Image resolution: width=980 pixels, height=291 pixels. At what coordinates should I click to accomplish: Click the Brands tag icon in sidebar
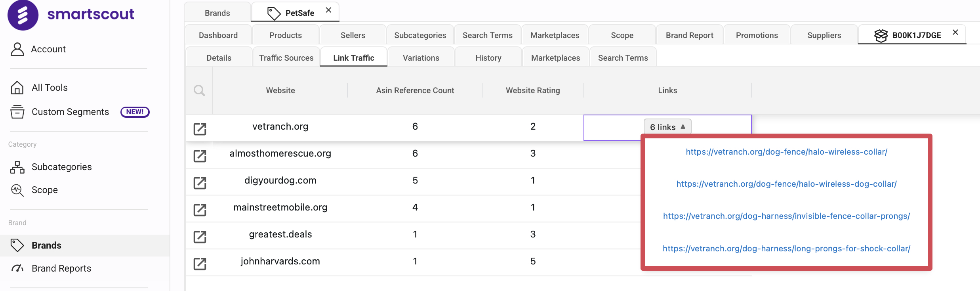17,245
